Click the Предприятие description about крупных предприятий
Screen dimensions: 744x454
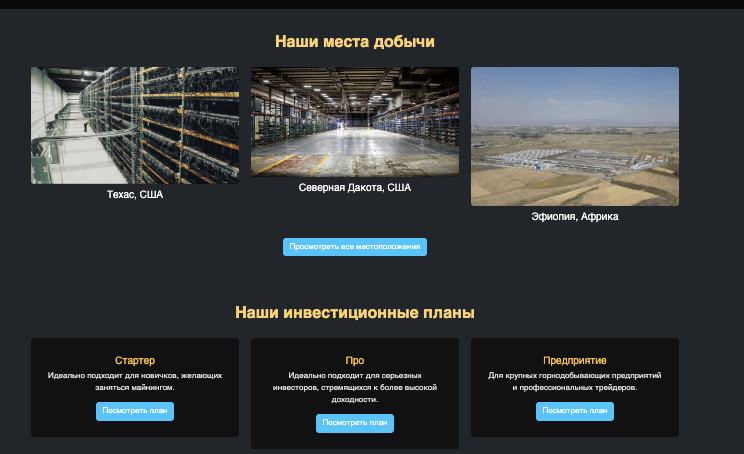click(575, 381)
